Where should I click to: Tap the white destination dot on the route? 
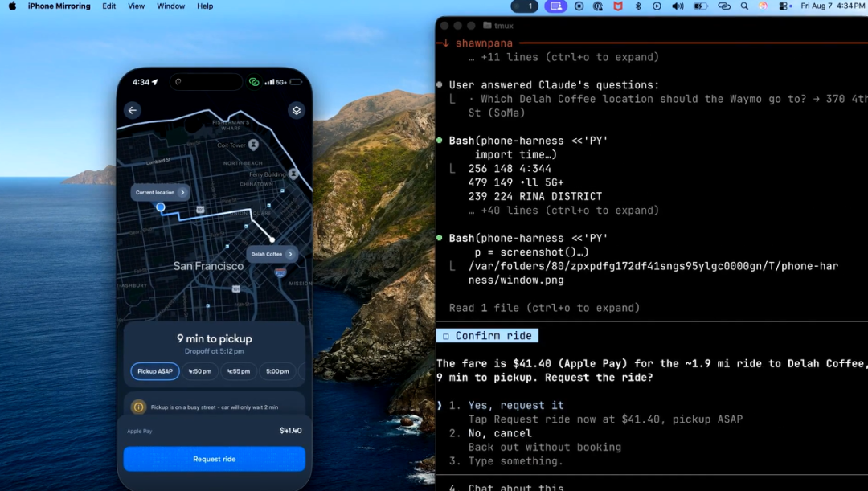[272, 239]
